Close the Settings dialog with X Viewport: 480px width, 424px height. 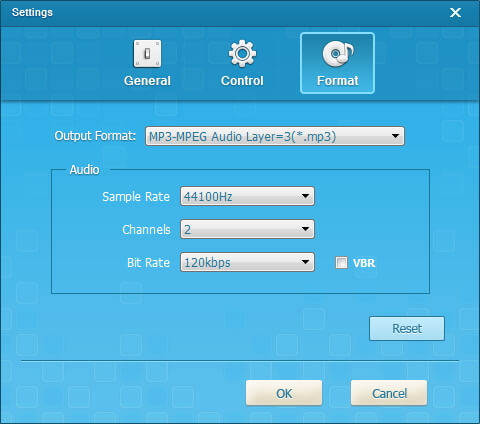[455, 13]
